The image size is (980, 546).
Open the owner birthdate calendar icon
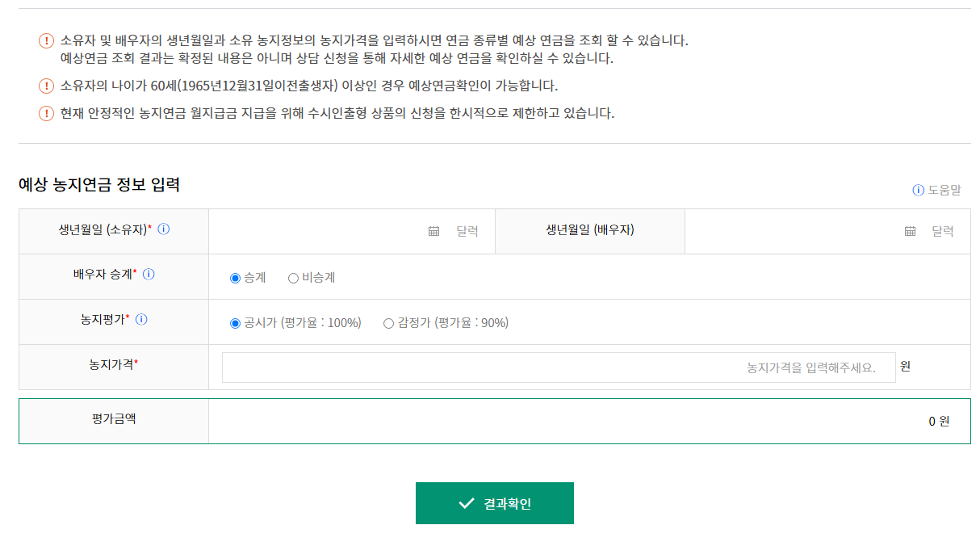pyautogui.click(x=433, y=230)
